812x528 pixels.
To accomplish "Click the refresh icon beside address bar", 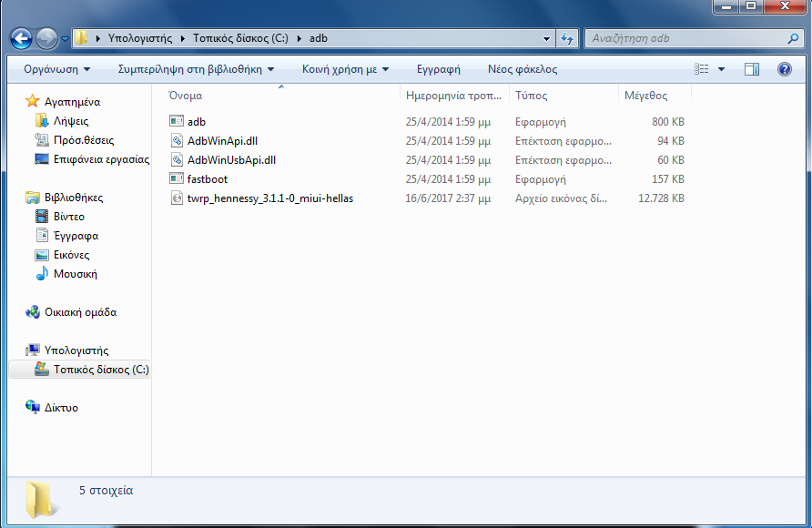I will (568, 39).
